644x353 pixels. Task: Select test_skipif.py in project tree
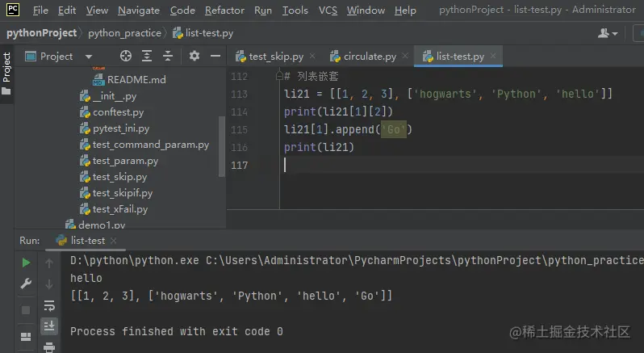[x=116, y=193]
